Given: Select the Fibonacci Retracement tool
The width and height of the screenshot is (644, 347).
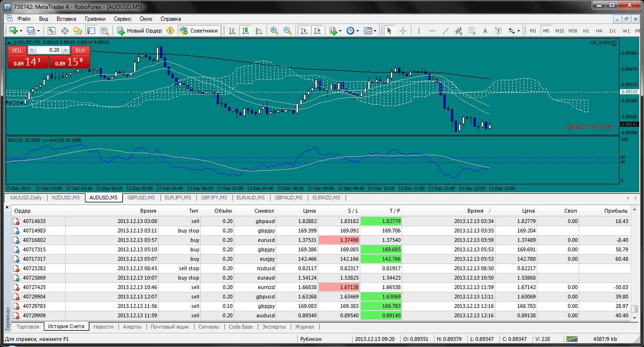Looking at the screenshot, I should pyautogui.click(x=472, y=31).
